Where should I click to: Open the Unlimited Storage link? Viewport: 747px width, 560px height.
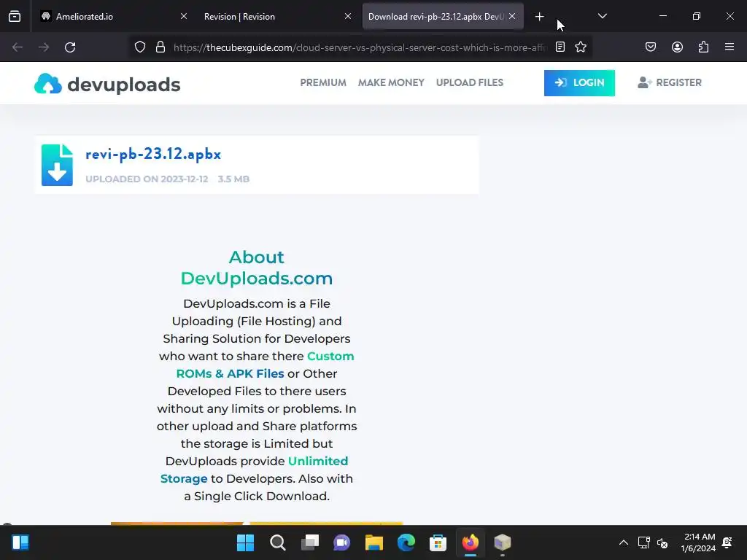tap(254, 470)
